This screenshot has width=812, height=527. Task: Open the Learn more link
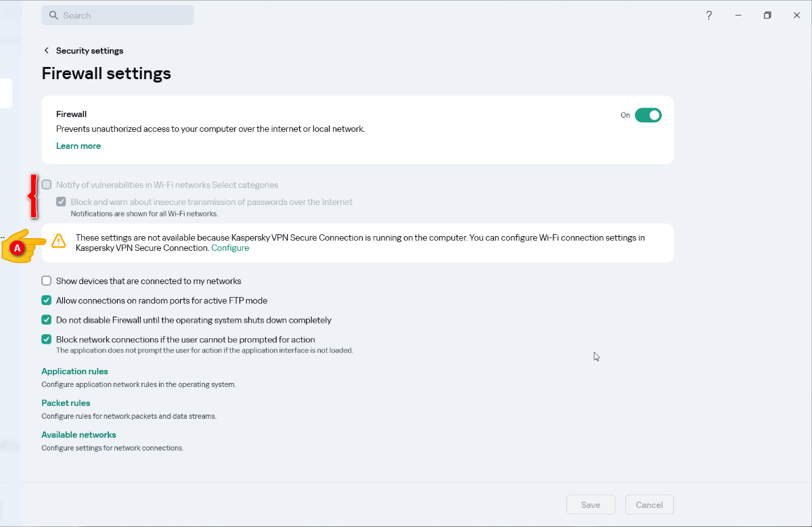[x=78, y=146]
